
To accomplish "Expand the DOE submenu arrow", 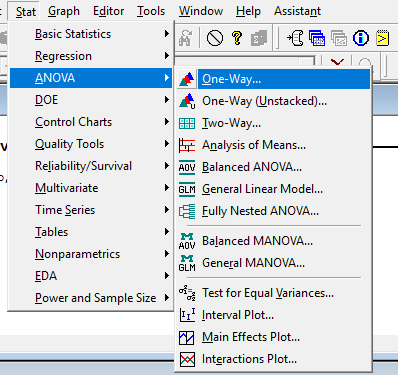I will pyautogui.click(x=167, y=100).
